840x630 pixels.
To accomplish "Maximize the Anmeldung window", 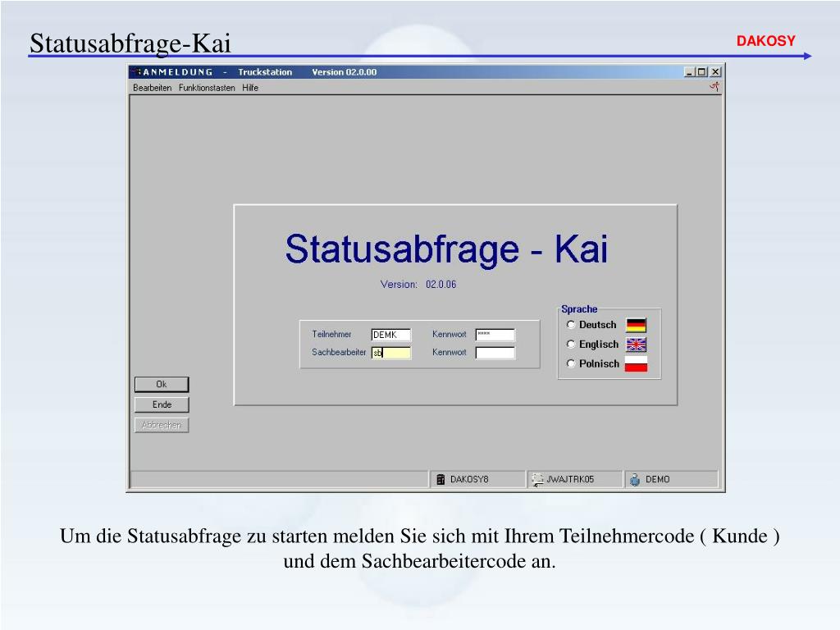I will click(x=702, y=72).
